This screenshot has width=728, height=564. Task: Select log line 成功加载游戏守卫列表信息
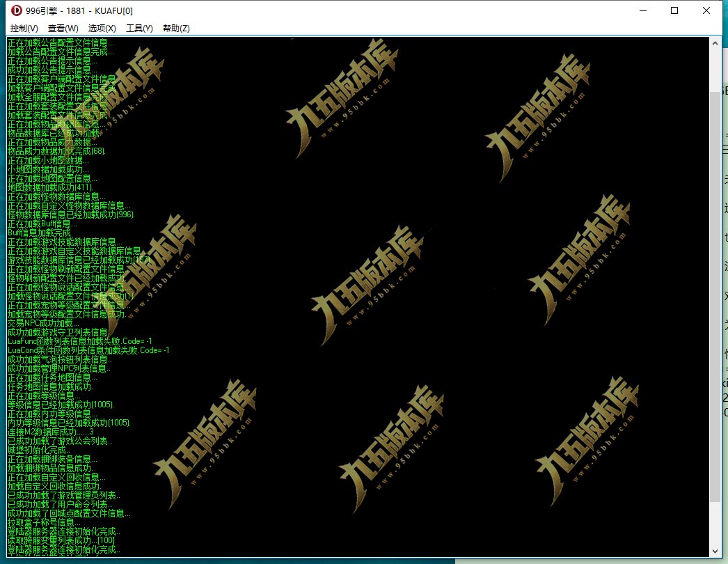click(x=58, y=332)
